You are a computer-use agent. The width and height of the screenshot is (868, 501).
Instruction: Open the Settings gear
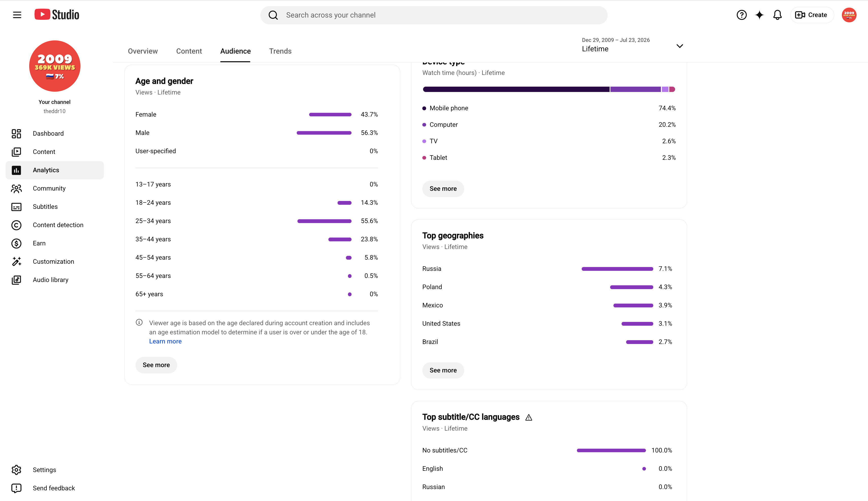[16, 470]
